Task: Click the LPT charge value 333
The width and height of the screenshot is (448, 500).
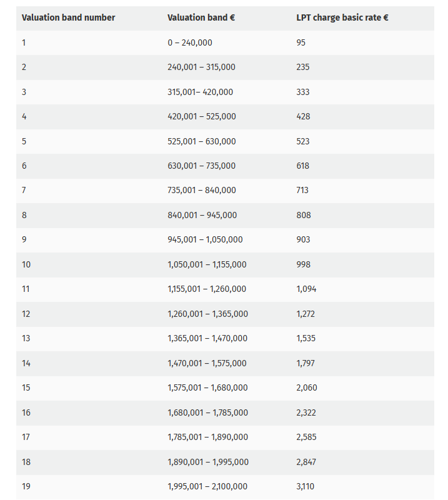Action: 303,92
